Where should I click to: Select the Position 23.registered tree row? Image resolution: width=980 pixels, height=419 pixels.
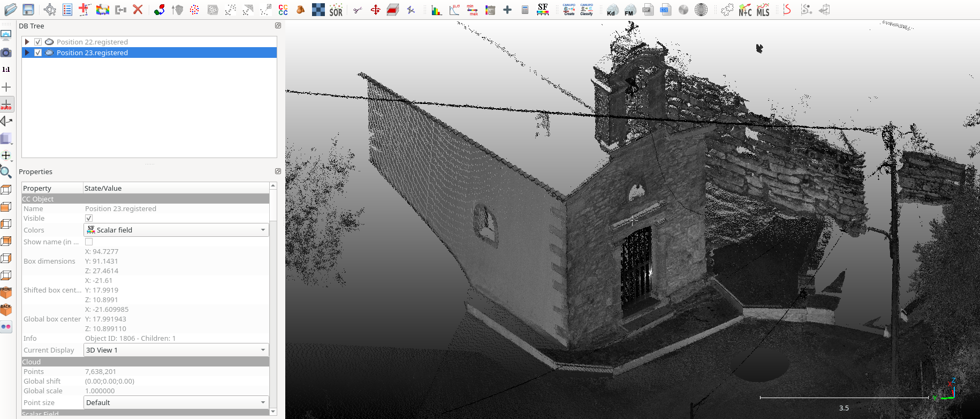coord(149,53)
